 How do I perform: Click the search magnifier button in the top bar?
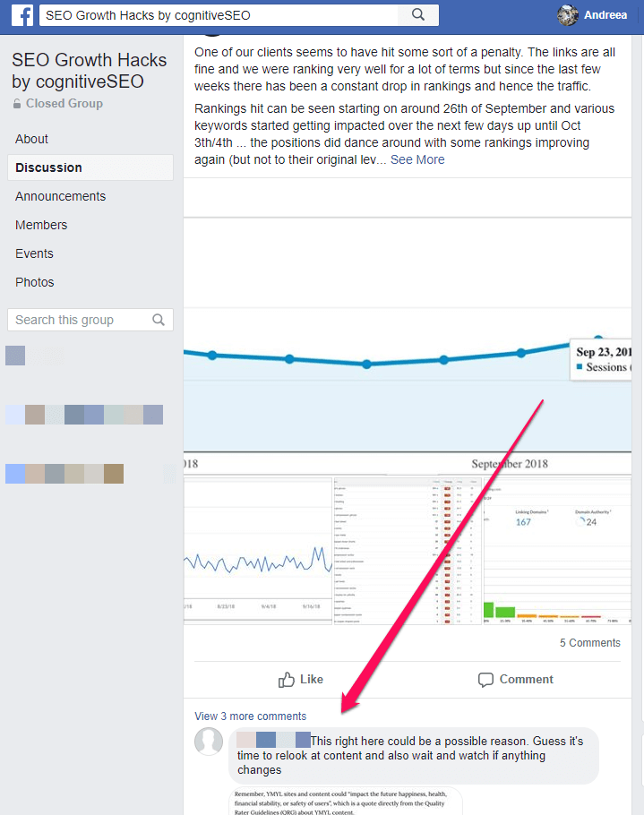coord(418,15)
